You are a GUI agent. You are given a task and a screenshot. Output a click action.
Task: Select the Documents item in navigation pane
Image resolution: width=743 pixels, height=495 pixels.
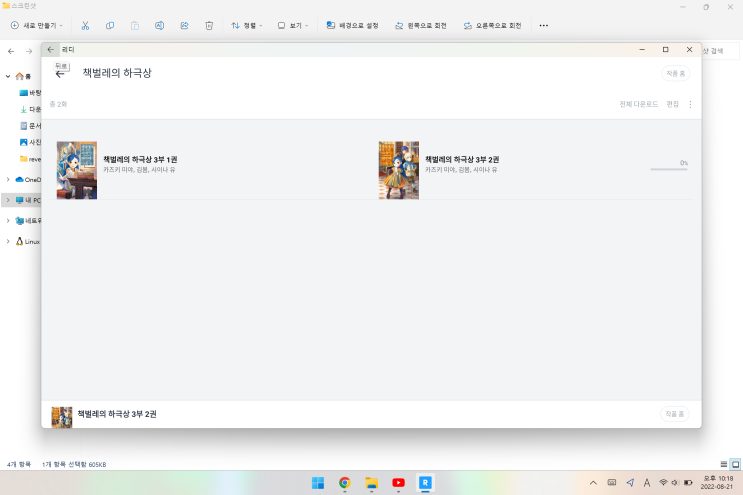click(x=30, y=126)
